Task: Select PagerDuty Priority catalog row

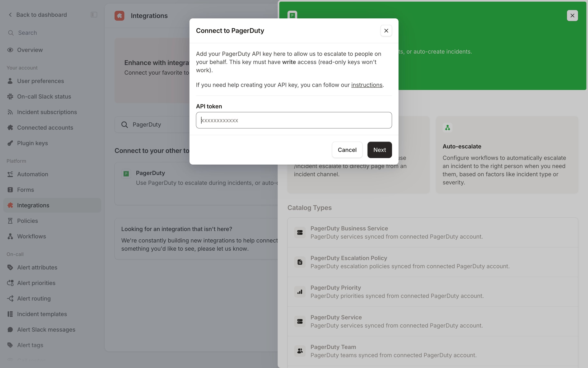Action: [432, 292]
